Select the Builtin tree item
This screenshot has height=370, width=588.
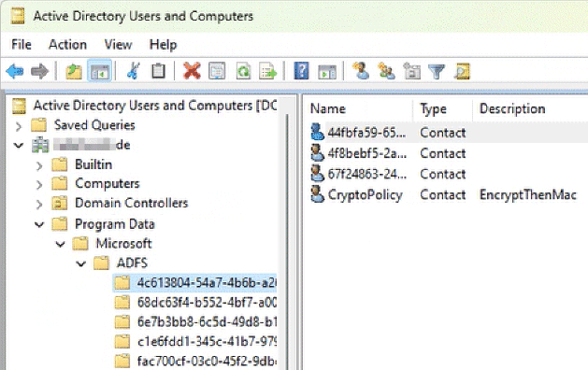click(x=93, y=164)
